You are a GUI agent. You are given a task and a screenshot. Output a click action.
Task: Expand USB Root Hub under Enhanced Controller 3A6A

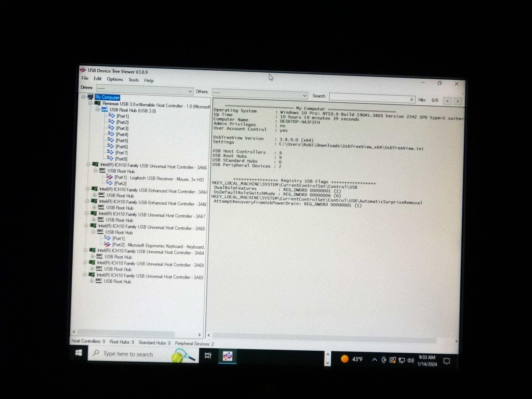95,195
